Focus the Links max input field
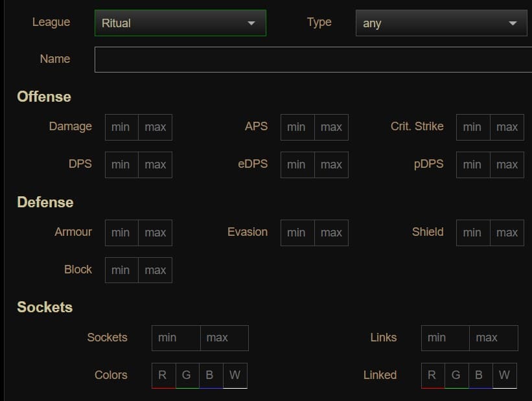Screen dimensions: 532x401 point(494,338)
